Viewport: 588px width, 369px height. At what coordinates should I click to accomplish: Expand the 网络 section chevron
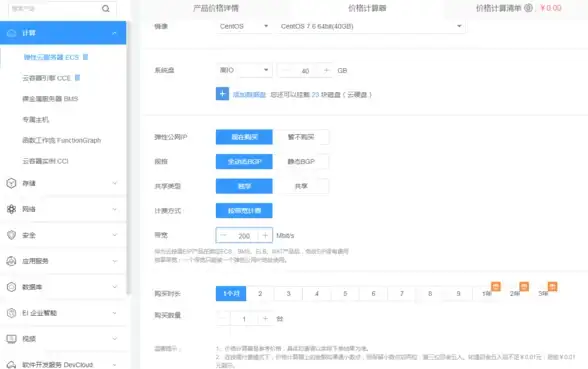[x=115, y=209]
